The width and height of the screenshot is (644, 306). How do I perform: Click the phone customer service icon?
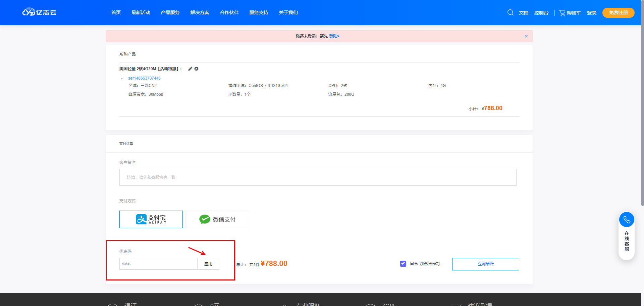(x=627, y=220)
